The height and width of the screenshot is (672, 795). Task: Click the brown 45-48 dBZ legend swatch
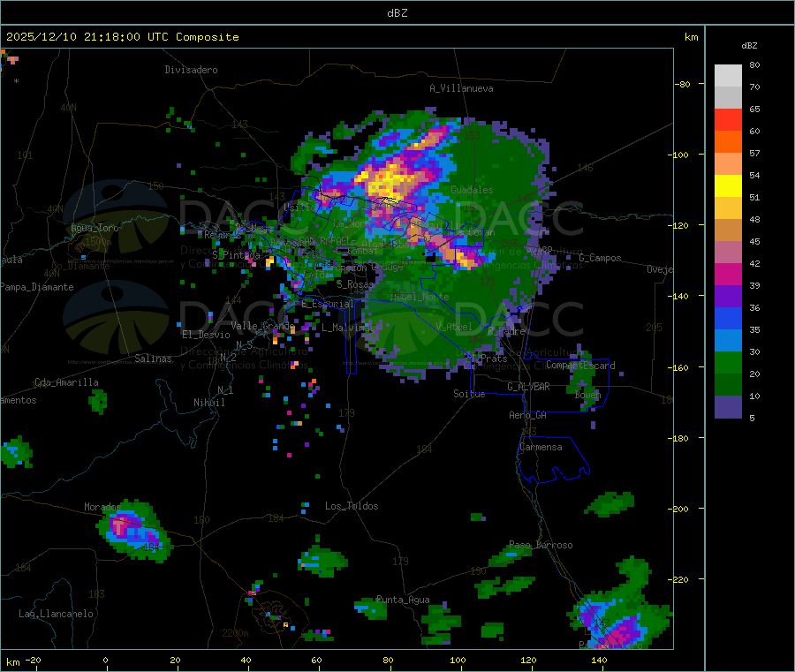tap(728, 230)
